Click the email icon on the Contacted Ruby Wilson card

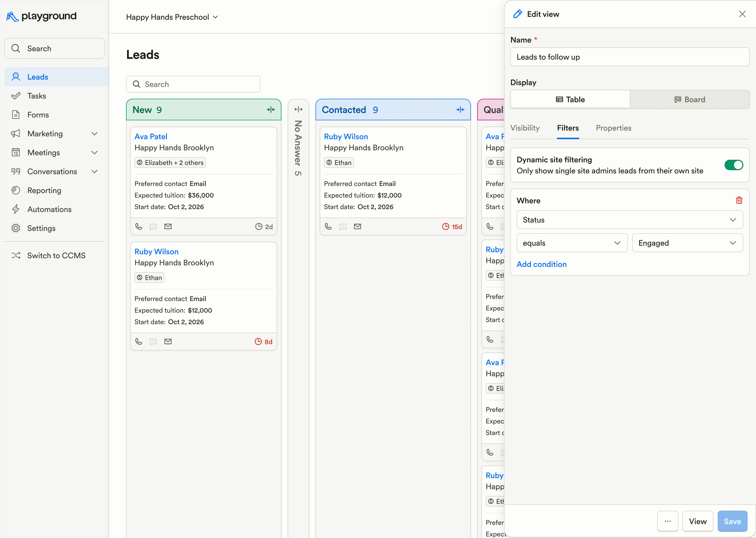pyautogui.click(x=358, y=227)
